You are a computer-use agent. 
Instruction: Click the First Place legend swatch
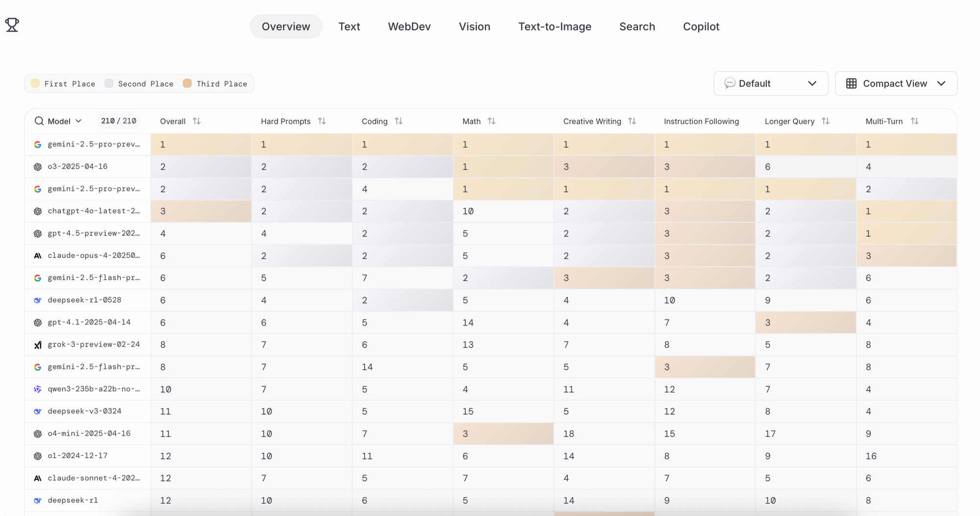pos(35,83)
